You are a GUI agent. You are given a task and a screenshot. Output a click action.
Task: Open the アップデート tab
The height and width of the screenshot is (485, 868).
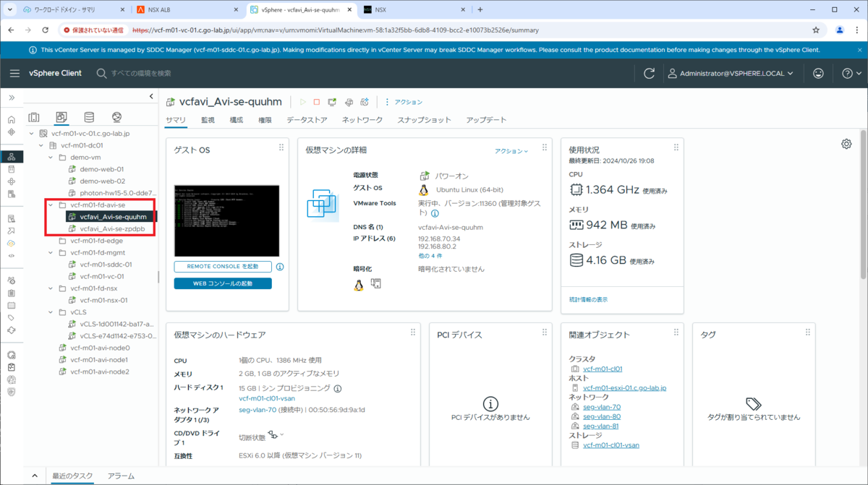coord(486,120)
